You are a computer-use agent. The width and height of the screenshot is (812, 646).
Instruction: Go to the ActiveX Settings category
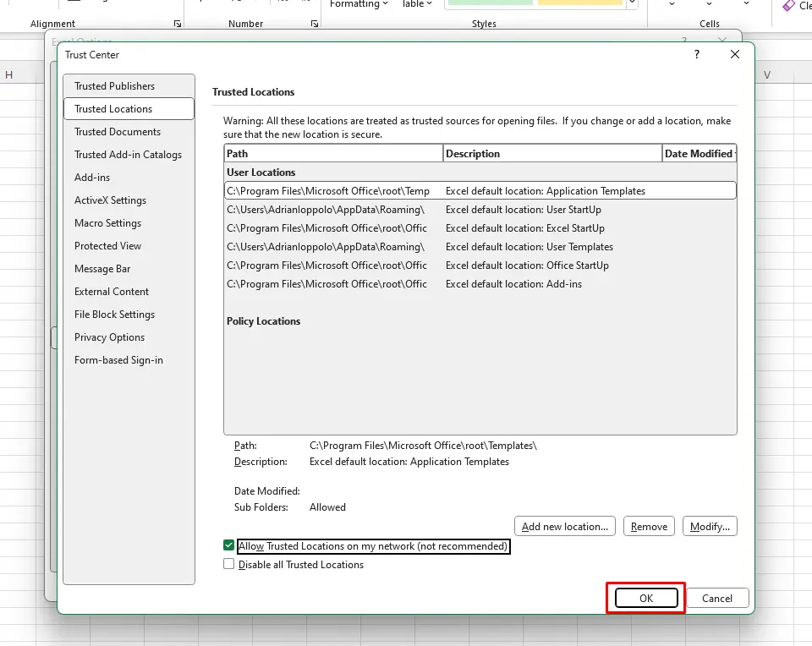point(110,200)
